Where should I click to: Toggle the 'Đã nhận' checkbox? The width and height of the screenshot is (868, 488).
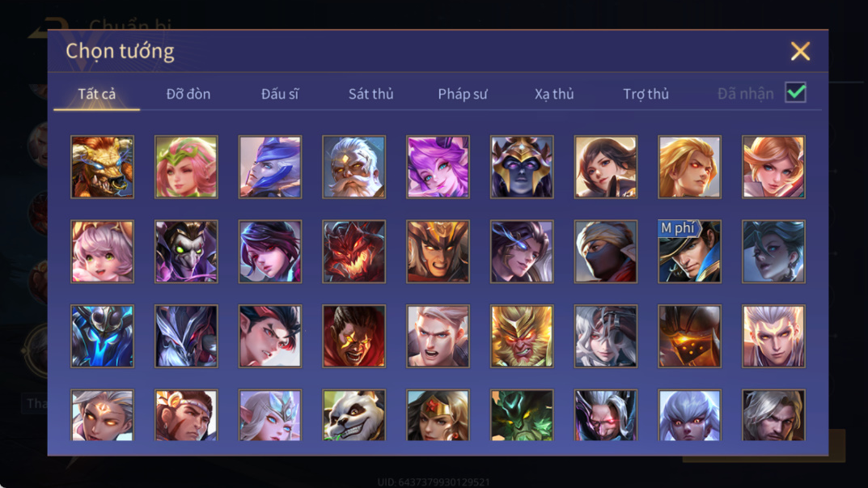795,92
